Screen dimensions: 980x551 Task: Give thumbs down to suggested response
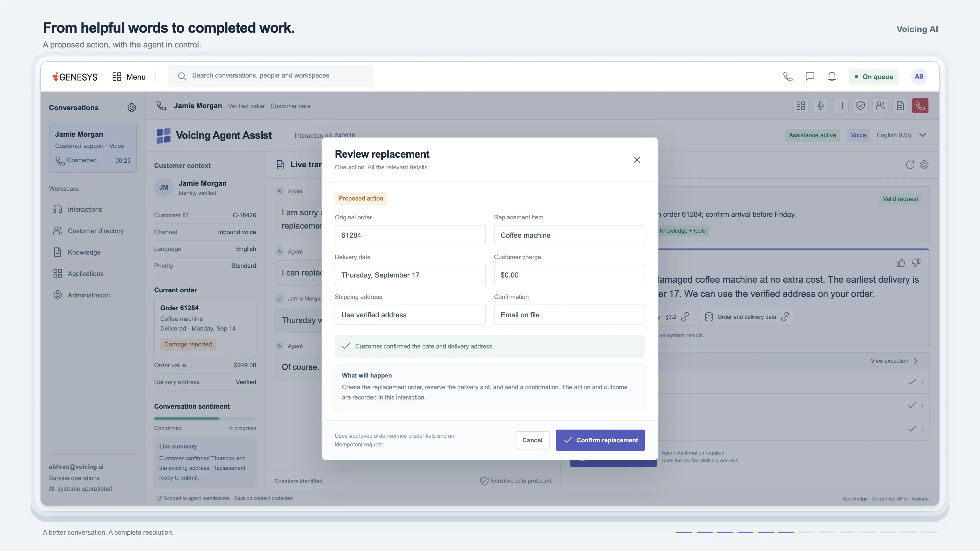916,263
